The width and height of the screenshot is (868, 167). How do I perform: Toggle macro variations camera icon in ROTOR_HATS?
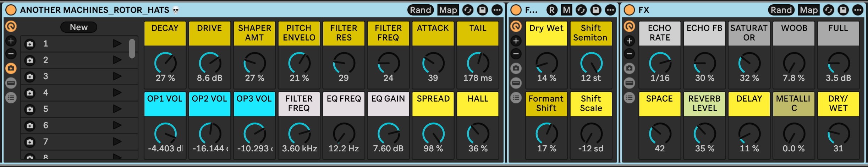pos(11,68)
